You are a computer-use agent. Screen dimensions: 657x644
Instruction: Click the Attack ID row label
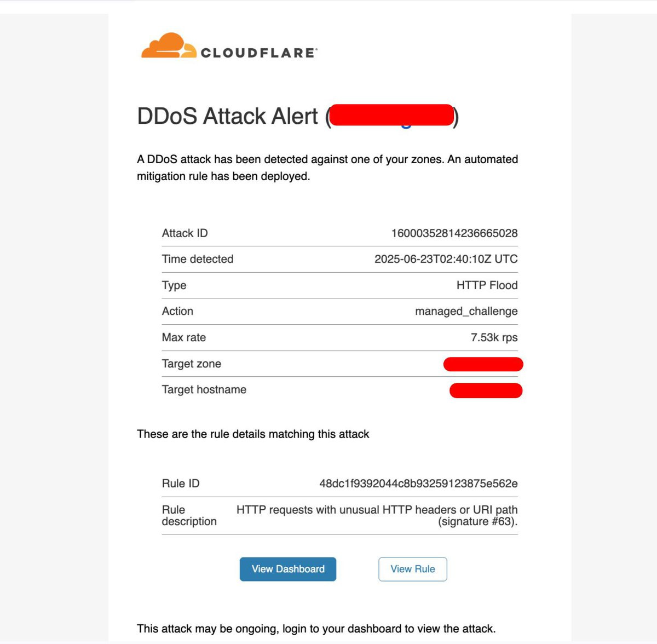(x=185, y=233)
